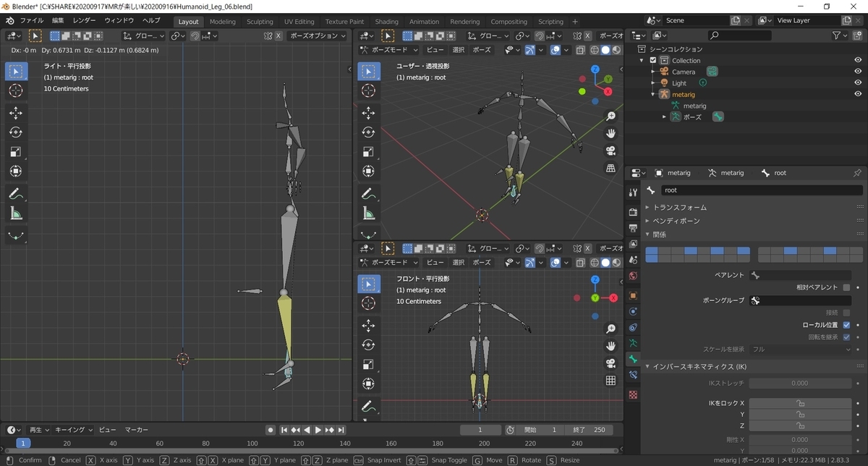Screen dimensions: 868x466
Task: Switch to the UV Editing workspace tab
Action: click(299, 22)
